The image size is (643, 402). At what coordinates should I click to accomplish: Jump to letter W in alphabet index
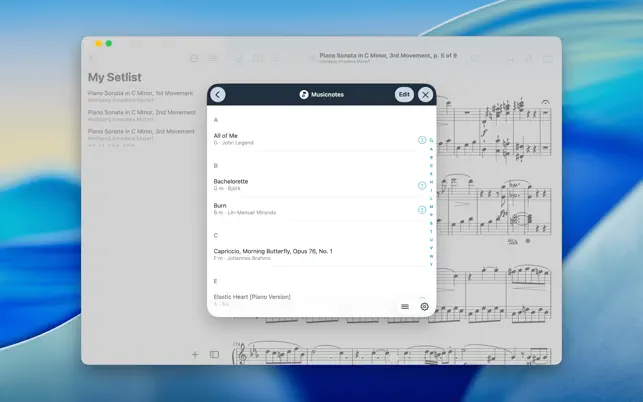(431, 256)
